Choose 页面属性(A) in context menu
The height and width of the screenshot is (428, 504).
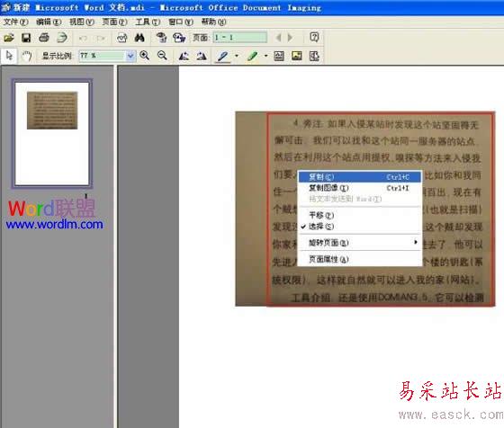click(x=360, y=259)
